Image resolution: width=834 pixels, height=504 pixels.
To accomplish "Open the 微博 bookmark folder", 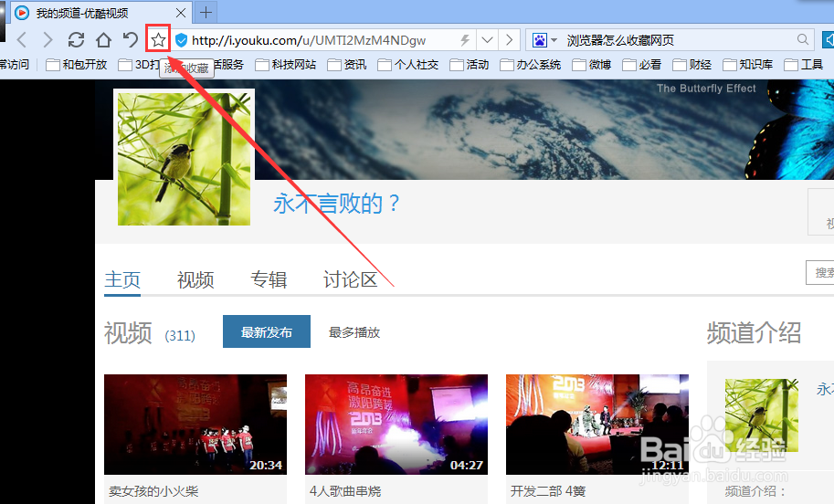I will (592, 65).
